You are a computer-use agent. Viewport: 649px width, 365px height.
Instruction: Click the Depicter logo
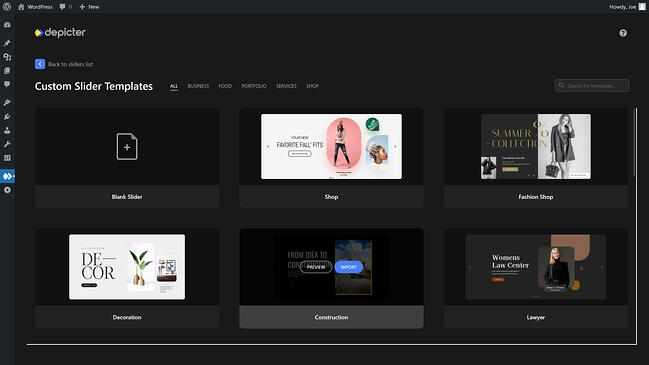pyautogui.click(x=60, y=32)
